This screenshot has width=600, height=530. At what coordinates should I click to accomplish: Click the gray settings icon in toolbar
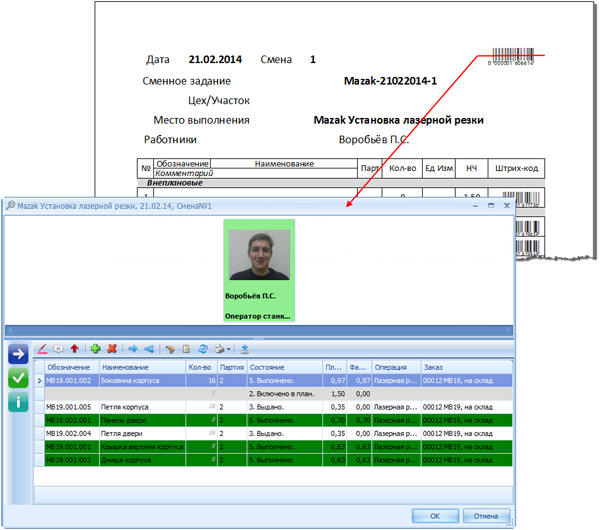click(x=58, y=349)
